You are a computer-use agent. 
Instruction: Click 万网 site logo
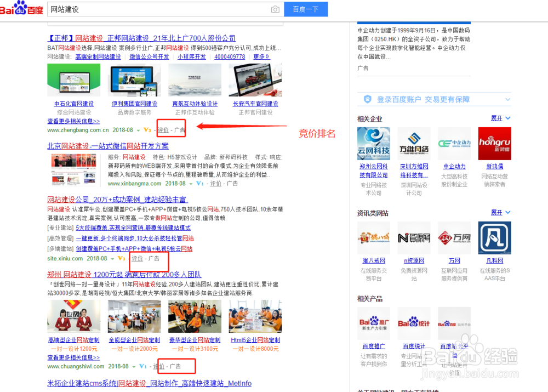[454, 238]
